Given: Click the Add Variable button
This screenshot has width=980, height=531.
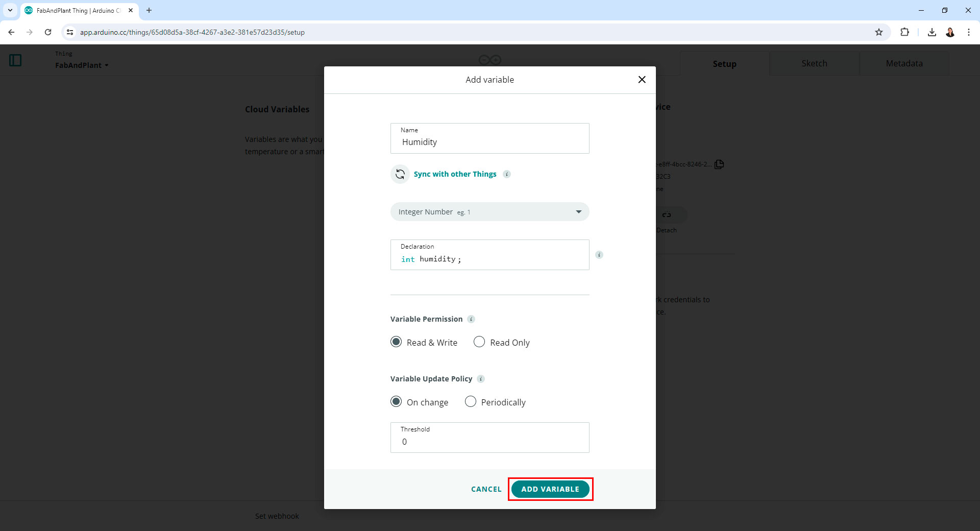Looking at the screenshot, I should 550,489.
